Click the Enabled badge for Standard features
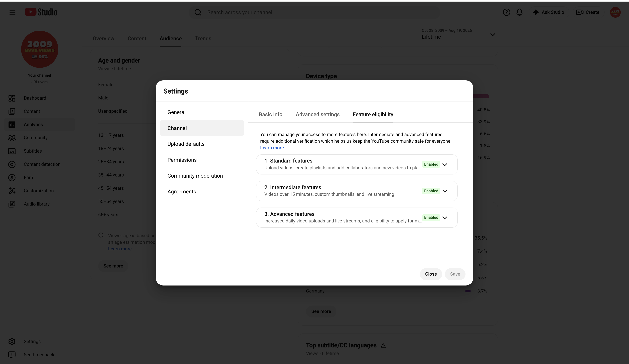Screen dimensions: 629x364 coord(431,164)
